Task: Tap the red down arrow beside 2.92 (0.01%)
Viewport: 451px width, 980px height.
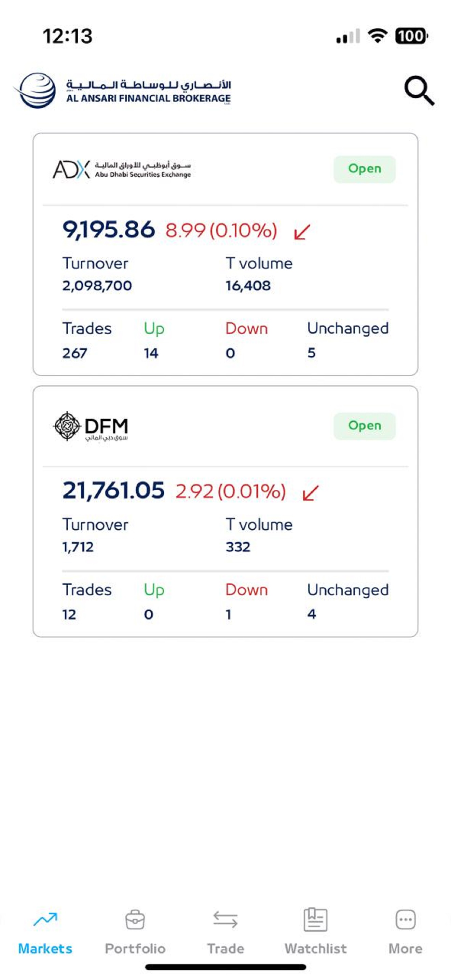Action: (310, 493)
